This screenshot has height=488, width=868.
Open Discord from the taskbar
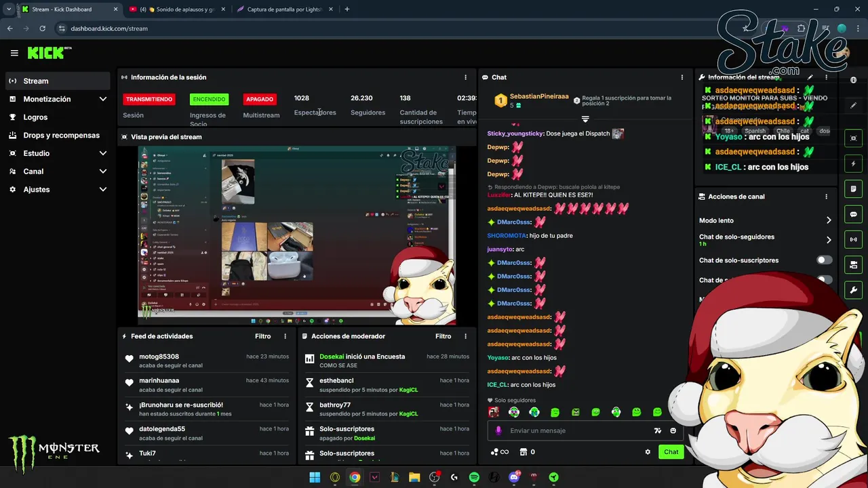pyautogui.click(x=513, y=477)
